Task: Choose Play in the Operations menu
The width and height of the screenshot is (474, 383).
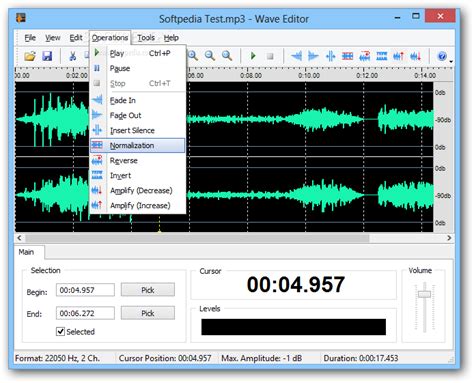Action: point(137,53)
